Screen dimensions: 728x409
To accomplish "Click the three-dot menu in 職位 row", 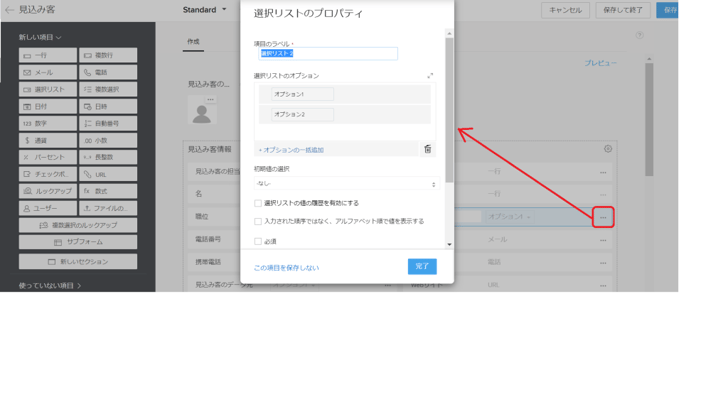I will point(602,217).
